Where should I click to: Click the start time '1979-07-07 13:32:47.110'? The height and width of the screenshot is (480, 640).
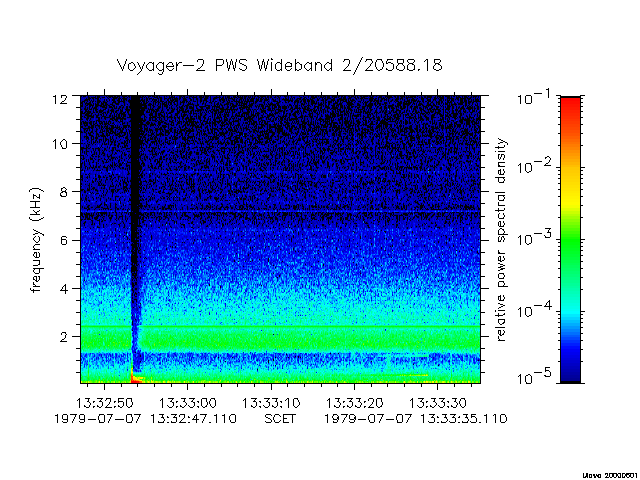tap(145, 419)
